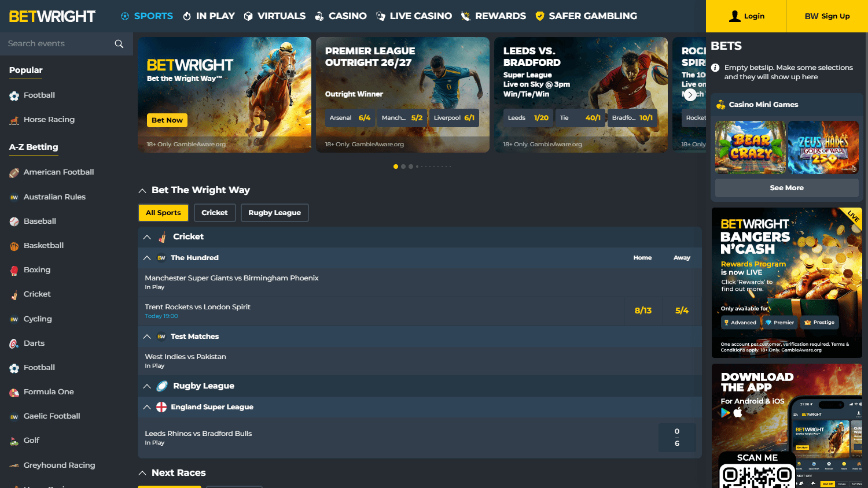Open the SAFER GAMBLING page
Screen dimensions: 868x488
click(x=586, y=16)
